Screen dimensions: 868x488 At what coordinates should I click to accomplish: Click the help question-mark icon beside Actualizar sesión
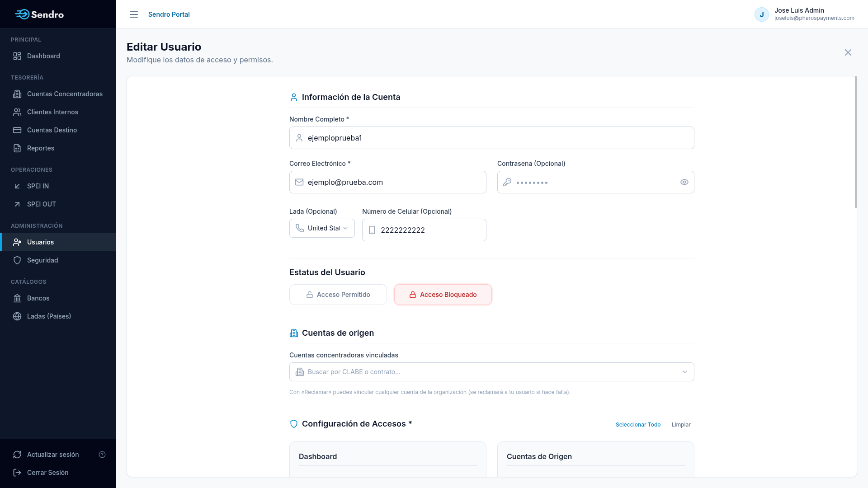(102, 455)
